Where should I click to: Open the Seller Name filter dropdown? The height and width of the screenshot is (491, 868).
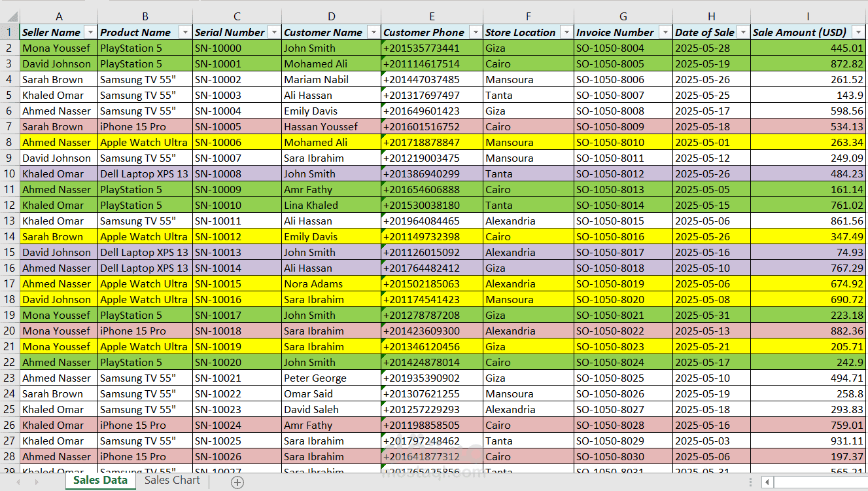pyautogui.click(x=90, y=32)
